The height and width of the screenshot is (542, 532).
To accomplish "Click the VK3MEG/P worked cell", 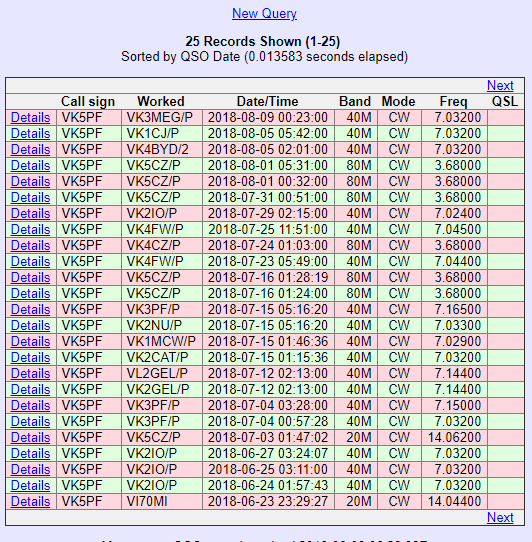I will click(162, 118).
